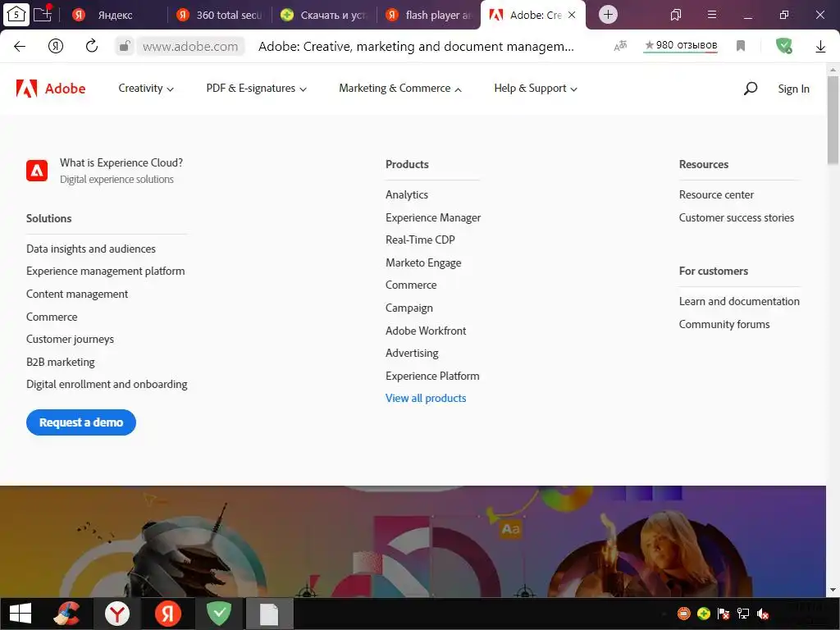Open the green shield protection icon
The image size is (840, 630).
[784, 46]
